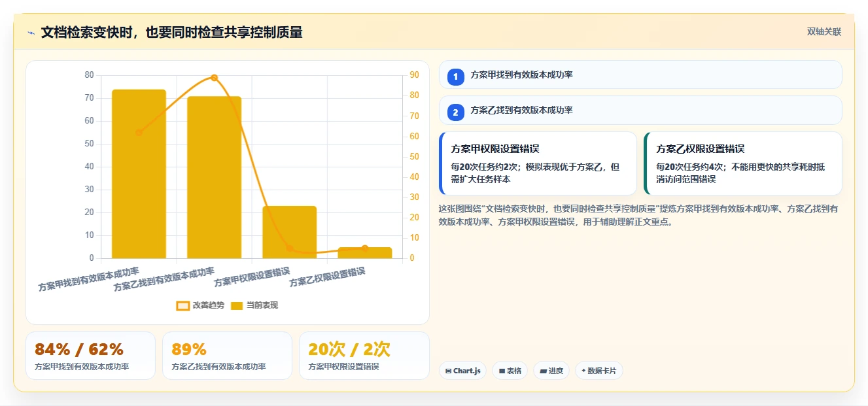
Task: Click the left axis value 80
Action: point(90,75)
